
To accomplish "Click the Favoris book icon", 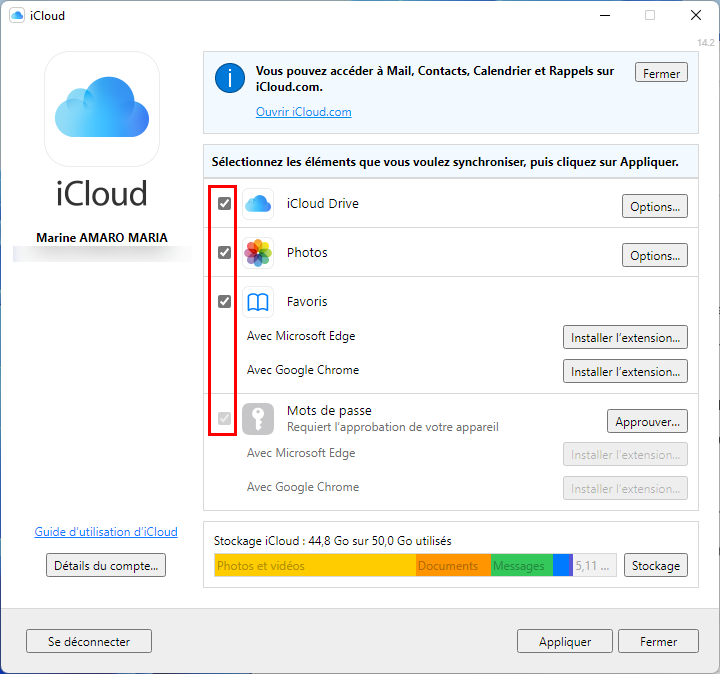I will click(258, 302).
